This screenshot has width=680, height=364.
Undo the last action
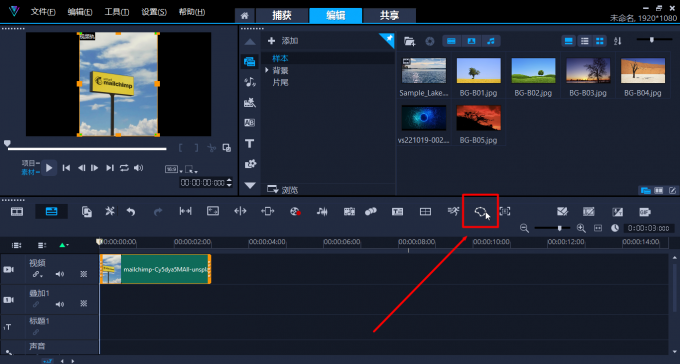coord(131,211)
